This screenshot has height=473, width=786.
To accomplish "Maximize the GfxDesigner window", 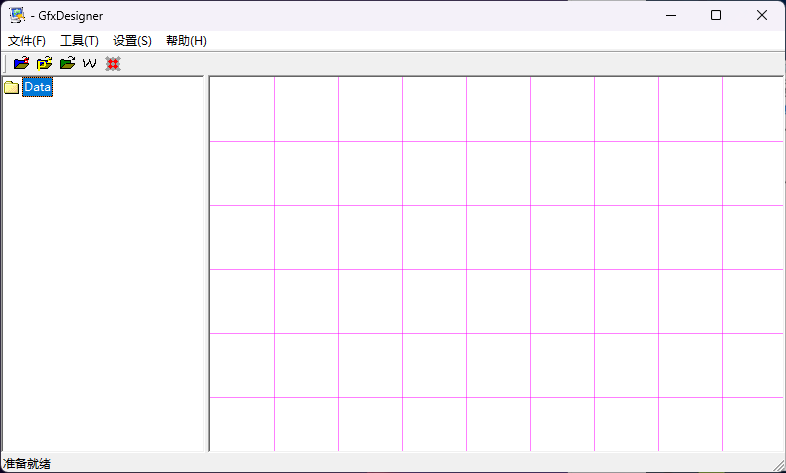I will (716, 15).
